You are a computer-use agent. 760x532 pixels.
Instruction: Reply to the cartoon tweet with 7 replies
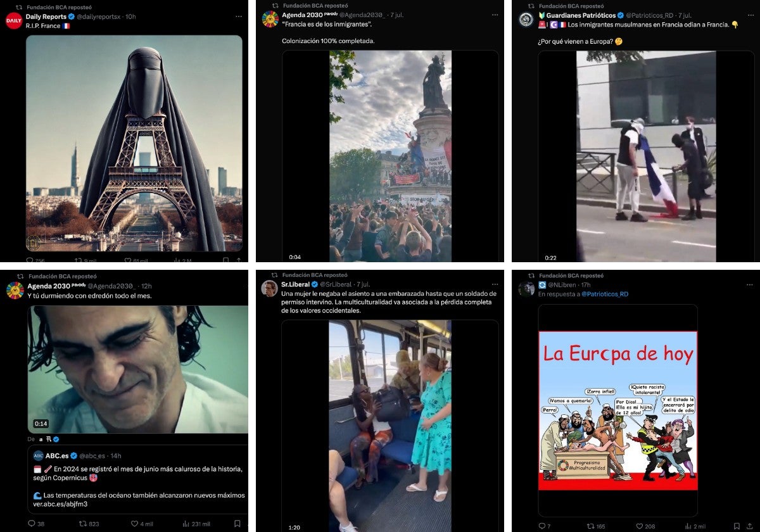click(541, 526)
